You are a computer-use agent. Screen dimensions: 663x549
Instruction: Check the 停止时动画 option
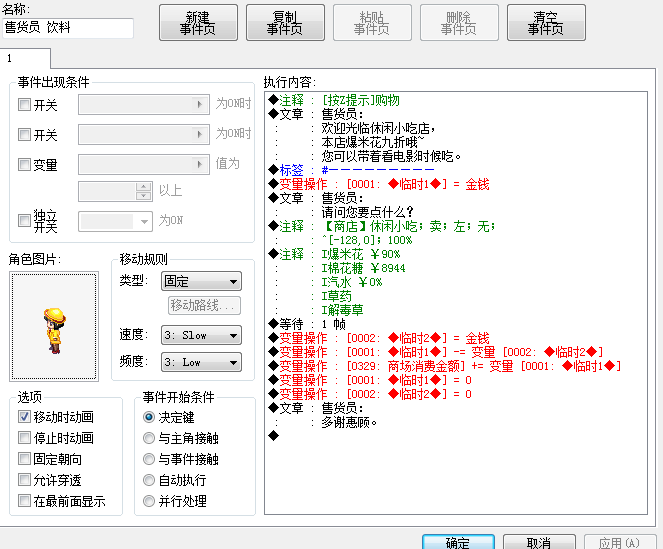point(25,438)
